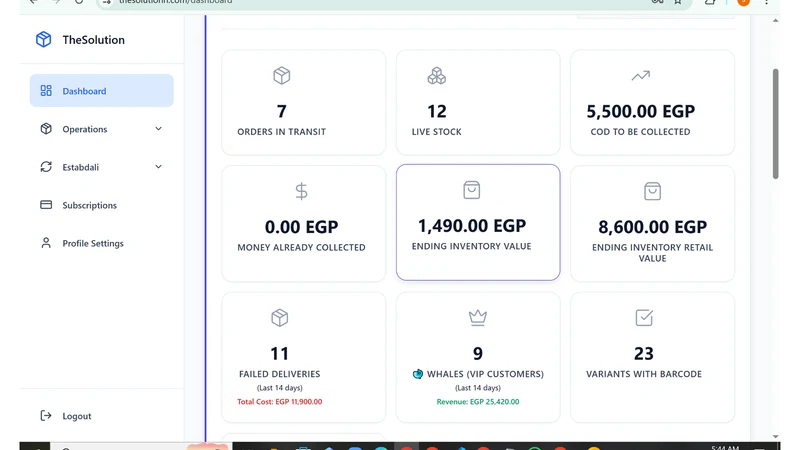Viewport: 800px width, 450px height.
Task: Click the stacked cubes icon above Live Stock
Action: (x=437, y=76)
